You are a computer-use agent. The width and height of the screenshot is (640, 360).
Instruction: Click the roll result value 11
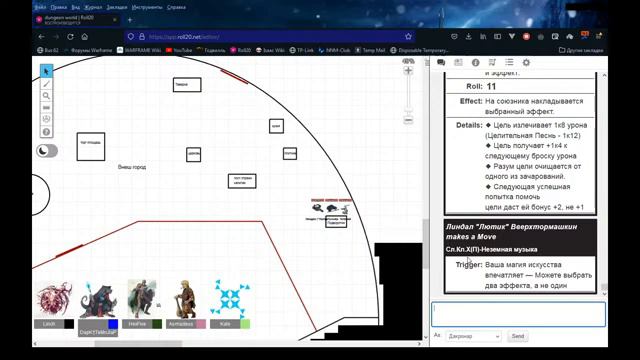[x=491, y=87]
